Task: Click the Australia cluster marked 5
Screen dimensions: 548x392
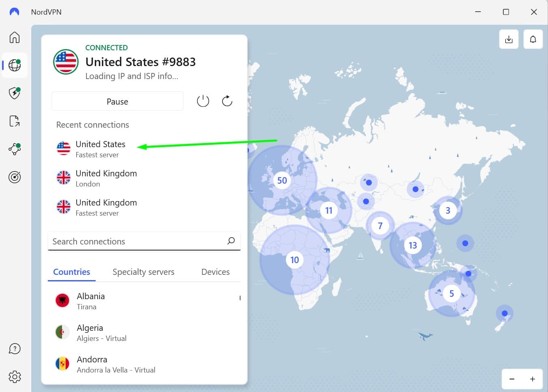Action: pyautogui.click(x=452, y=293)
